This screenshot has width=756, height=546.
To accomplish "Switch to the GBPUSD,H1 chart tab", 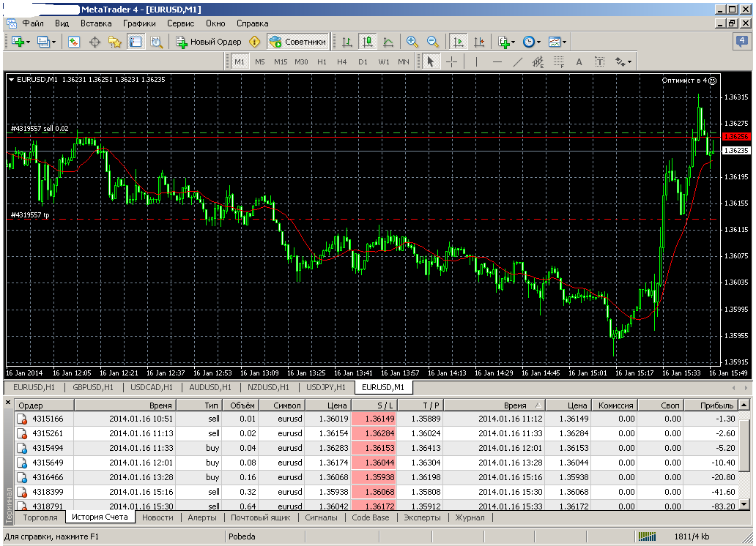I will pos(93,387).
